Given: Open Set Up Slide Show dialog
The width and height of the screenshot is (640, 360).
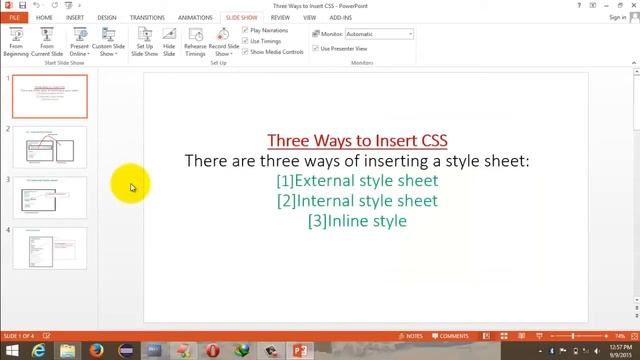Looking at the screenshot, I should [x=144, y=42].
